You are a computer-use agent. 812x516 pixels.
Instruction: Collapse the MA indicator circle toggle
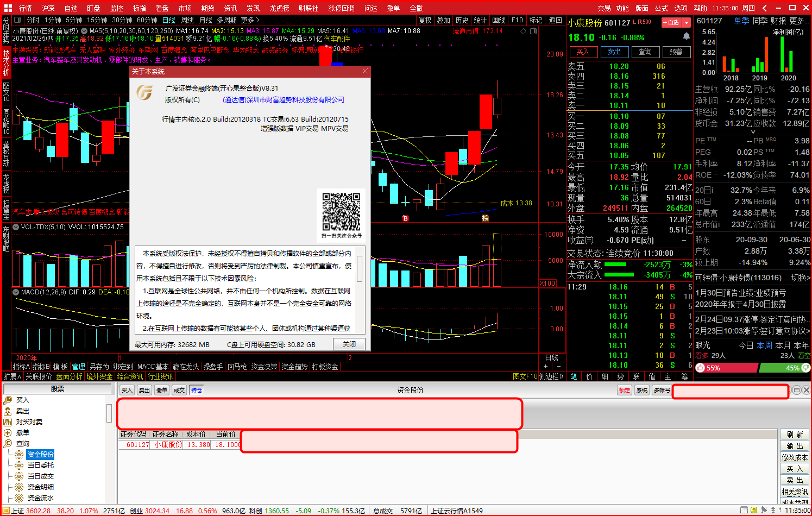pos(84,31)
